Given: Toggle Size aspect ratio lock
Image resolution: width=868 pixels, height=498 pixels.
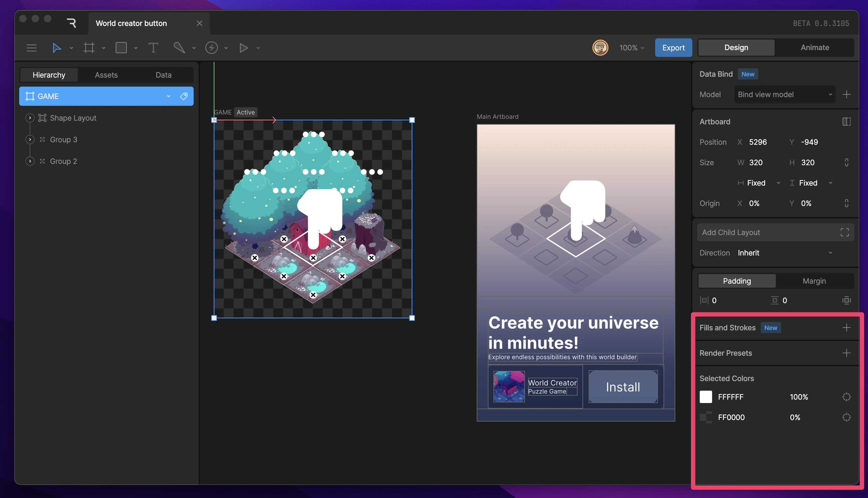Looking at the screenshot, I should click(846, 162).
